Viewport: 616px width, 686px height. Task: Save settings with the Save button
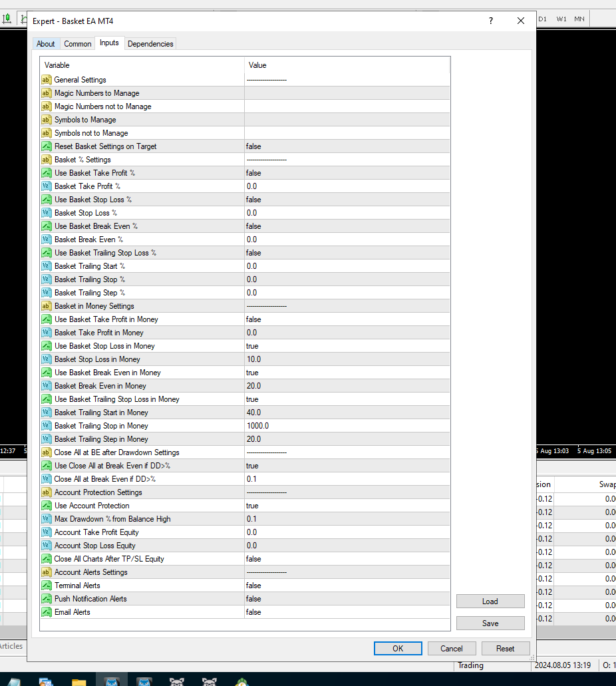tap(490, 623)
